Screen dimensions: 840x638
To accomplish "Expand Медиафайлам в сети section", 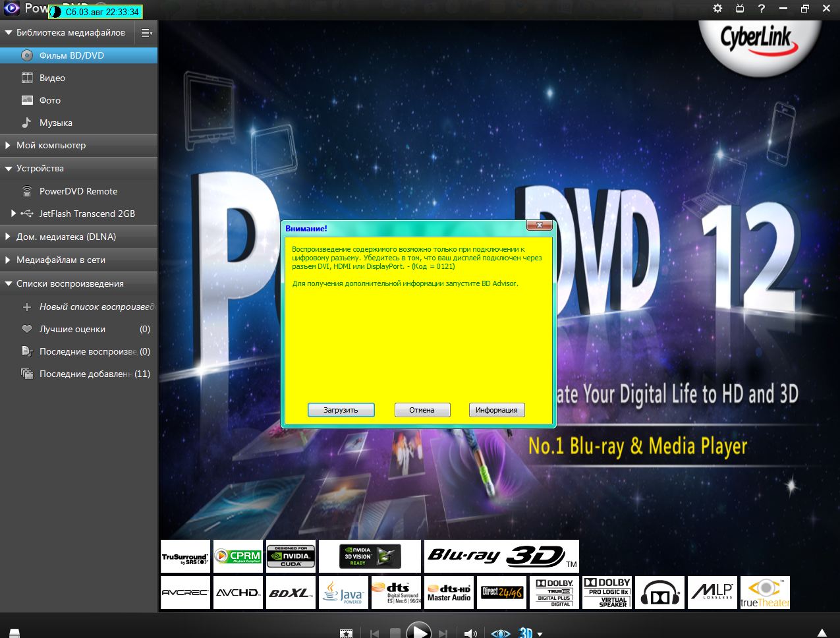I will click(x=9, y=260).
